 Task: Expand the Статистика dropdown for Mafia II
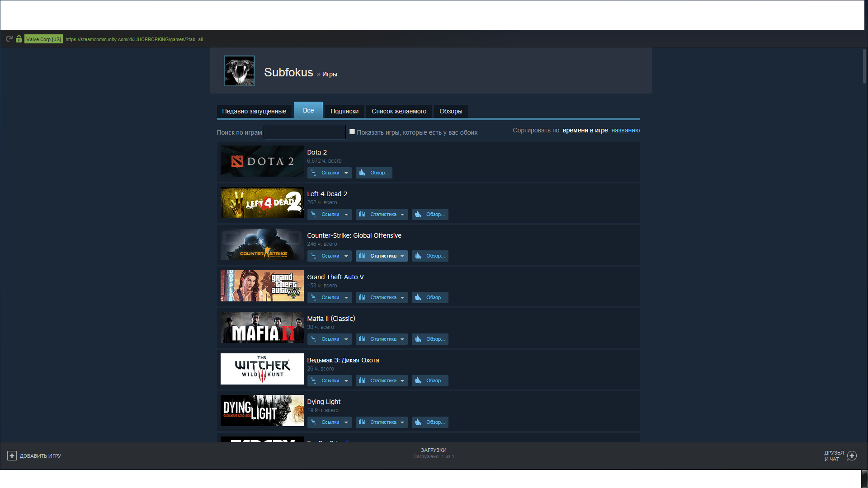pyautogui.click(x=382, y=339)
